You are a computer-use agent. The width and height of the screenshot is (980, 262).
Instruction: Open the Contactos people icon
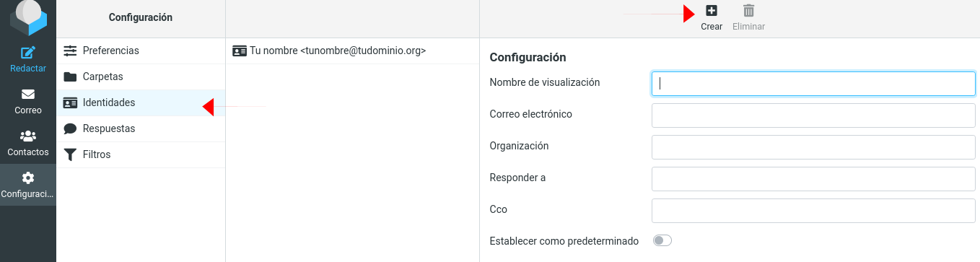coord(28,136)
